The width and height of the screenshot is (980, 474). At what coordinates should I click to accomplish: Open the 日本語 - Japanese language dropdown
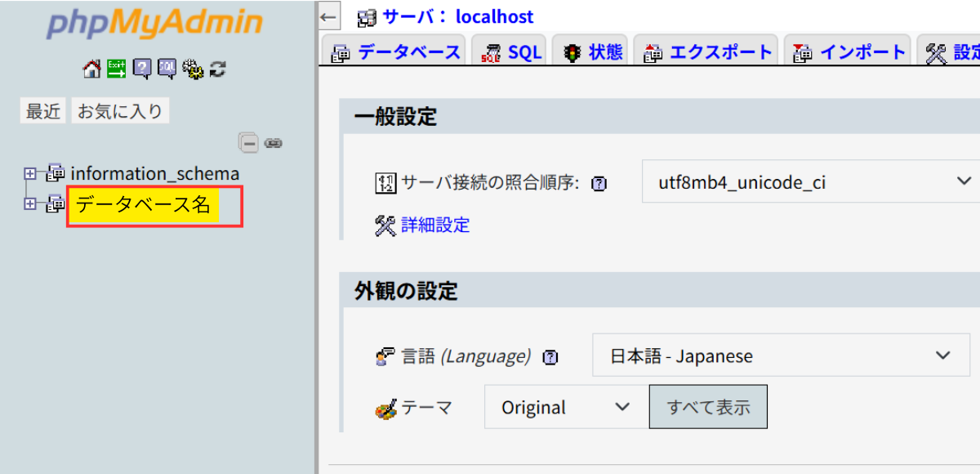tap(780, 355)
